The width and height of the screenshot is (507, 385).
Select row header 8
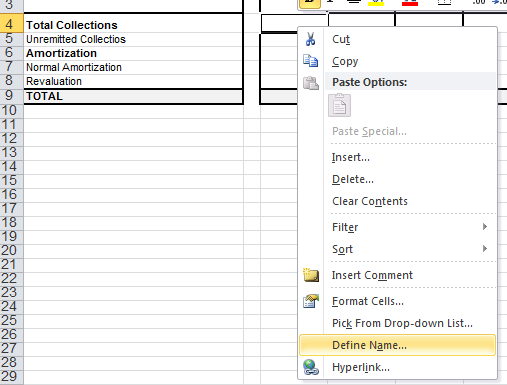click(x=12, y=81)
